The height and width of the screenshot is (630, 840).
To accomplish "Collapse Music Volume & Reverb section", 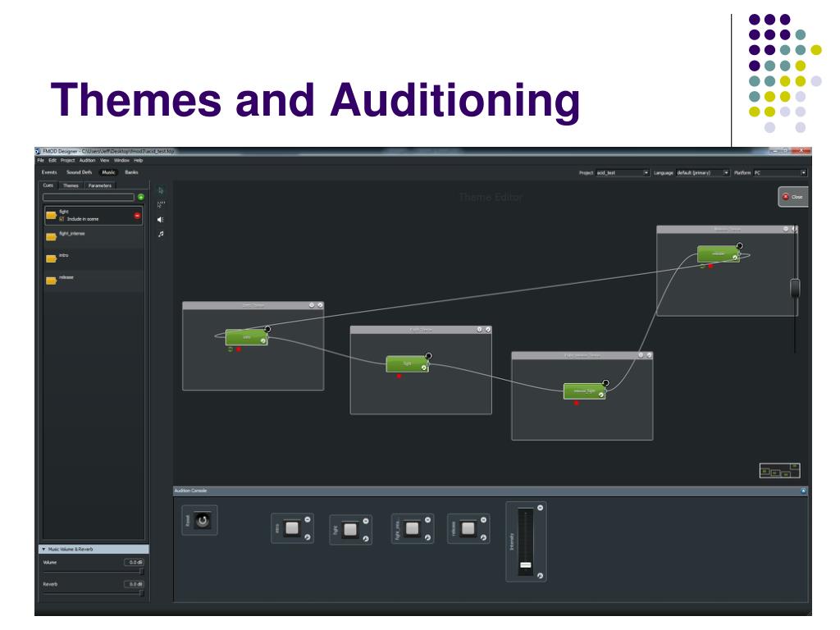I will tap(44, 549).
